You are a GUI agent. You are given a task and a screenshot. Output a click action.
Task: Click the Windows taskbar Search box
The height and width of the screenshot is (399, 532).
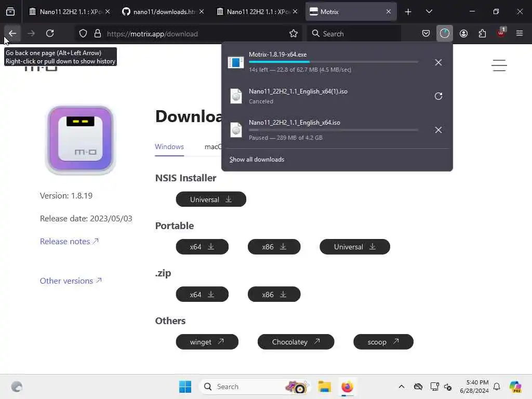tap(255, 387)
